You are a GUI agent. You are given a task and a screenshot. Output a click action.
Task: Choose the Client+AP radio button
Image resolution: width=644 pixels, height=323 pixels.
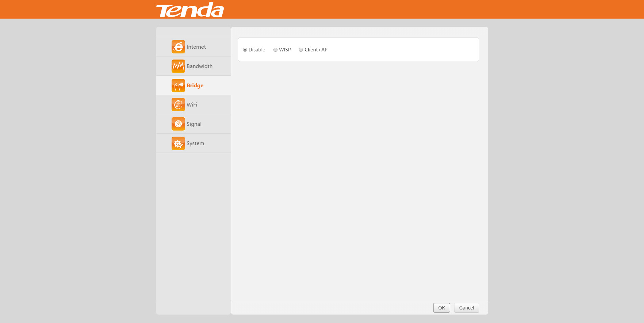point(301,50)
